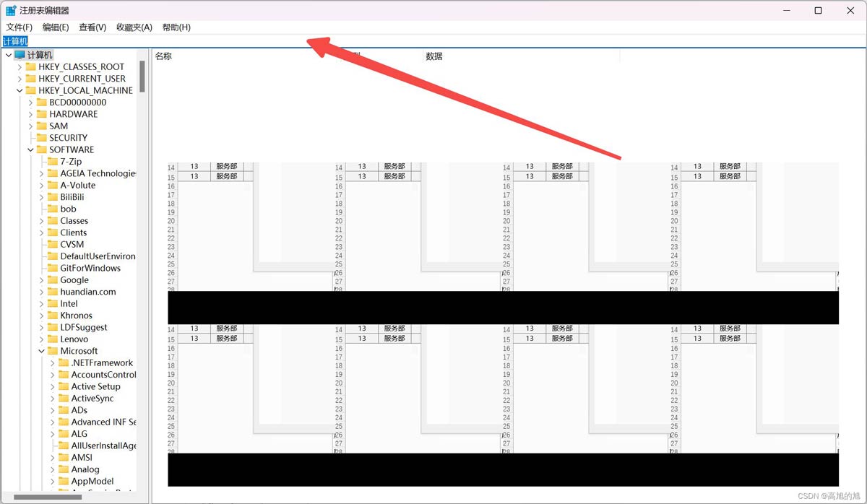Image resolution: width=867 pixels, height=504 pixels.
Task: Click the Microsoft folder icon
Action: [53, 351]
